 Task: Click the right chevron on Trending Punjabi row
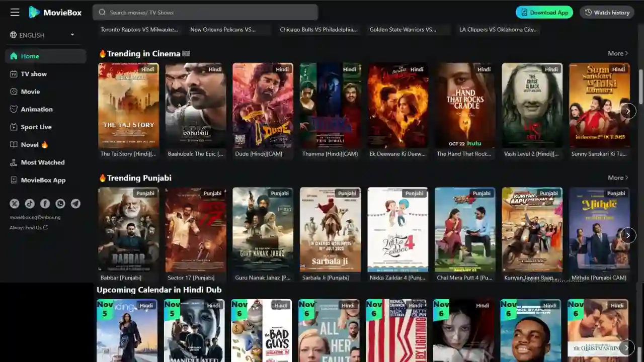(x=628, y=235)
